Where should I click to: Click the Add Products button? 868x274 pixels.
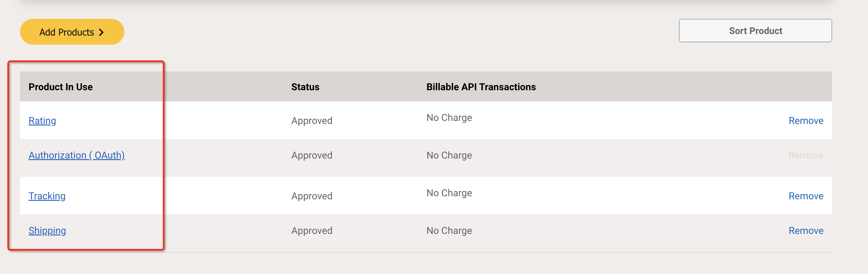pyautogui.click(x=72, y=32)
